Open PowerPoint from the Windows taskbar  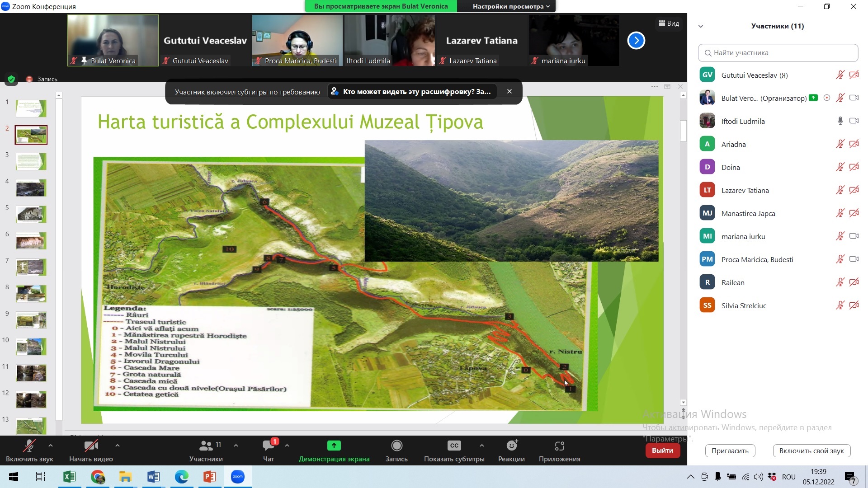tap(209, 477)
